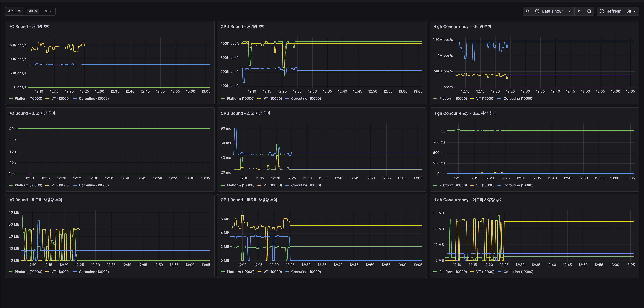Click blue Coroutine swatch in CPU Bound 소요 시간 legend

(x=287, y=185)
